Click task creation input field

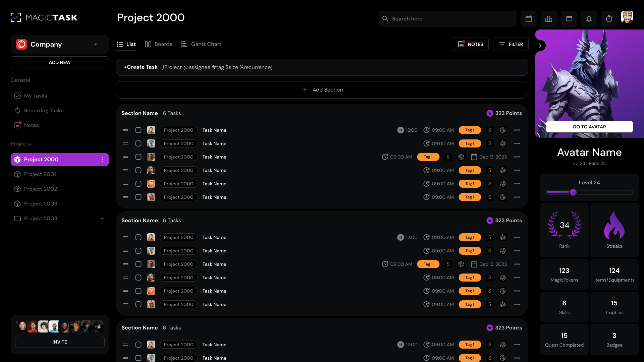coord(322,67)
